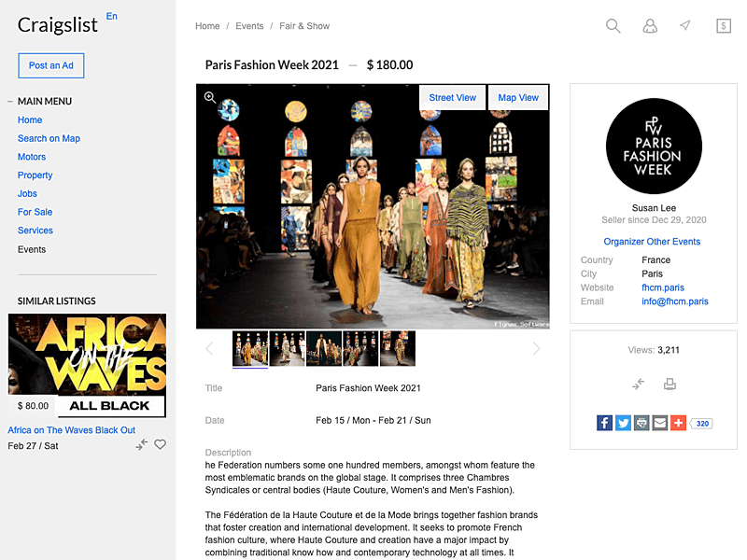Image resolution: width=747 pixels, height=560 pixels.
Task: Click the Home breadcrumb
Action: [x=207, y=26]
